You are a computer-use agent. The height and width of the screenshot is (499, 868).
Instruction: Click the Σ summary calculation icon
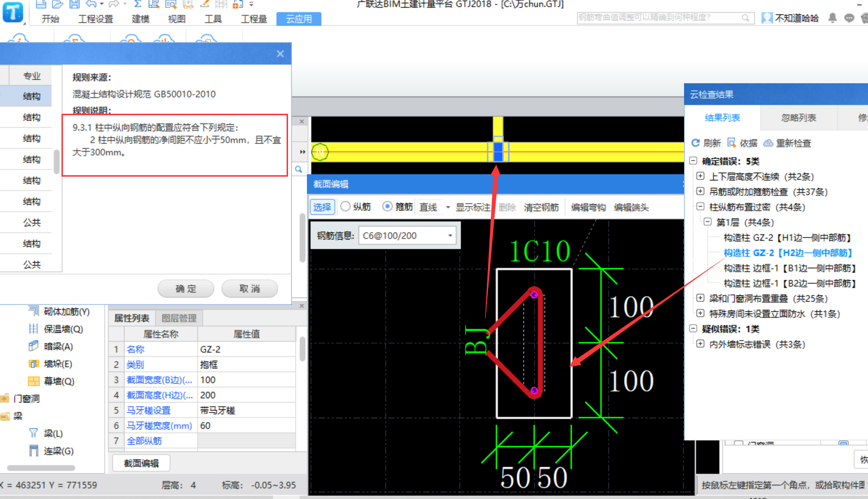138,4
